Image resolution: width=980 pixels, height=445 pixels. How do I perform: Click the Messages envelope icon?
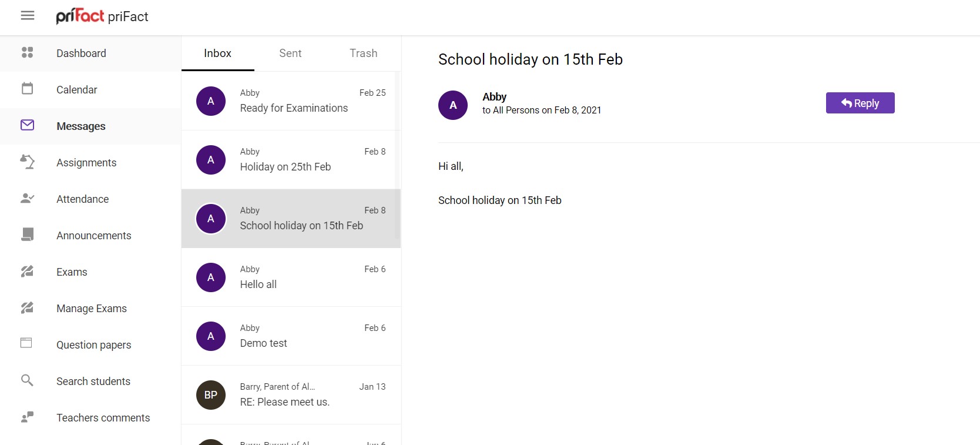27,125
